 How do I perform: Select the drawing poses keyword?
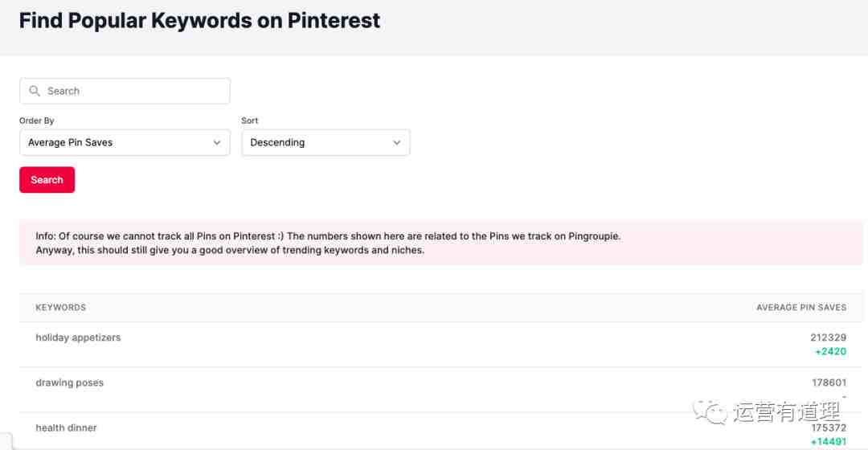pos(70,382)
